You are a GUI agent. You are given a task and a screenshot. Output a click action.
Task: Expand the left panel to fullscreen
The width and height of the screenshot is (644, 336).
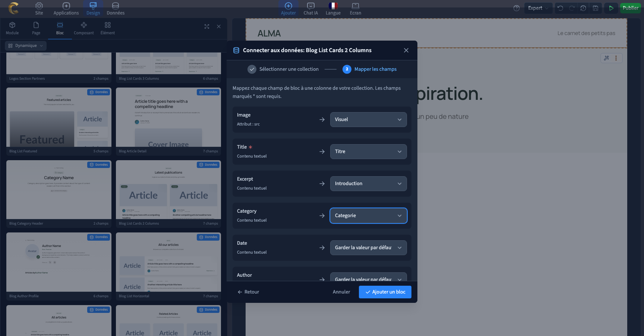(207, 26)
